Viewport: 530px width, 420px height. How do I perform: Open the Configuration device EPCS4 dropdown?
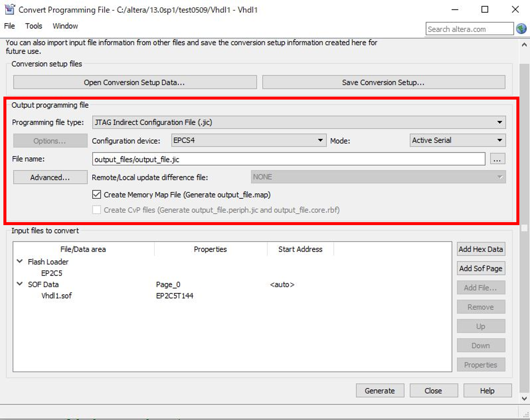click(x=248, y=140)
